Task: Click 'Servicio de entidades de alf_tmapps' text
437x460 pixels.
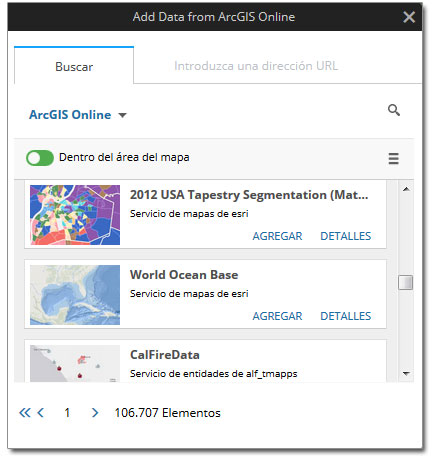Action: (x=214, y=374)
